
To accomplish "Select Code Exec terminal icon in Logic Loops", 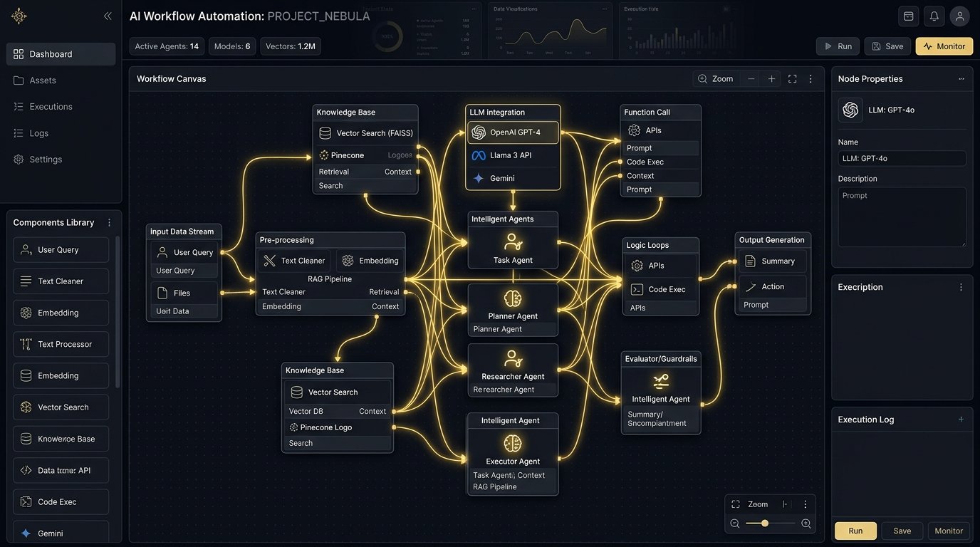I will click(x=637, y=289).
